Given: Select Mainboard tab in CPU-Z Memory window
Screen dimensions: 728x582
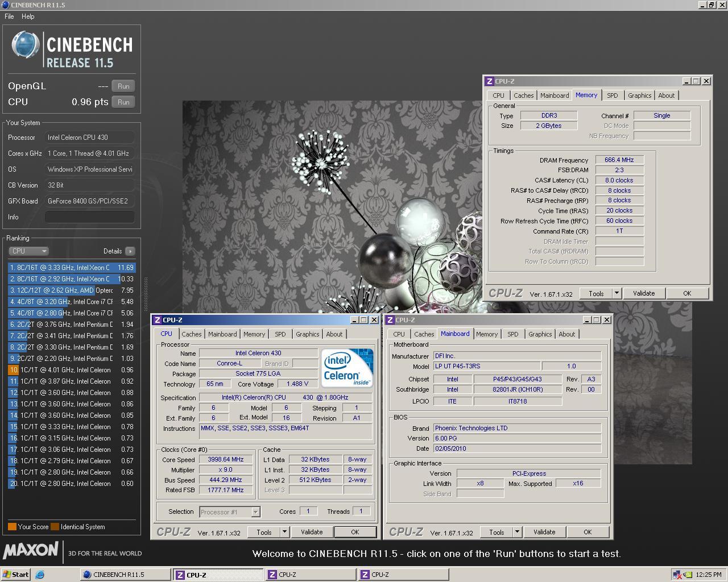Looking at the screenshot, I should click(555, 95).
